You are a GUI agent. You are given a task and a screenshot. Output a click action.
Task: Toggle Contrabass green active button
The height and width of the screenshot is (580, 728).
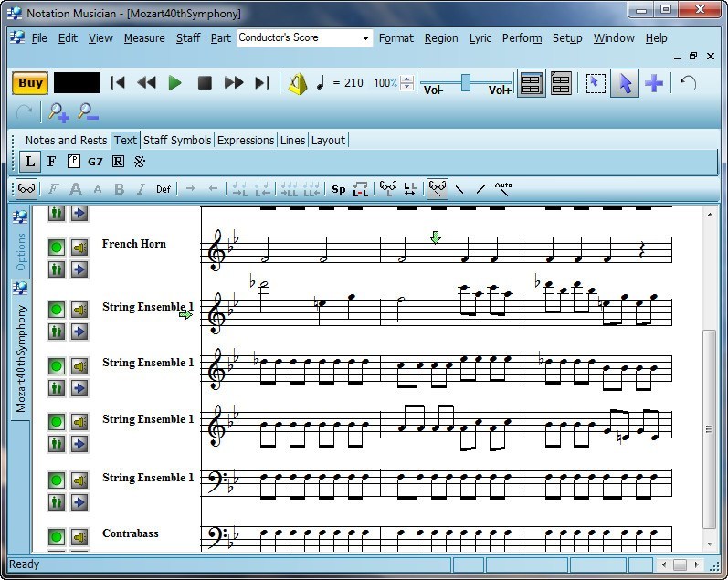click(57, 537)
